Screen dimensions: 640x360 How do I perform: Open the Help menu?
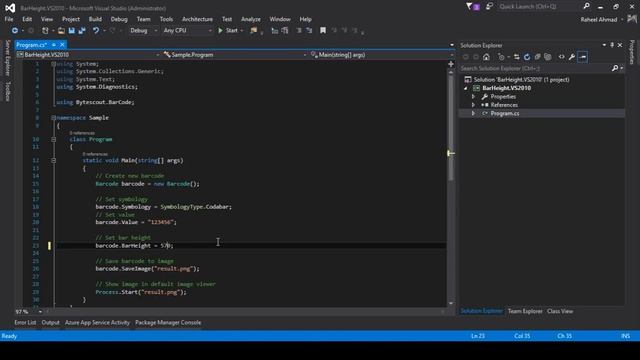pyautogui.click(x=305, y=19)
